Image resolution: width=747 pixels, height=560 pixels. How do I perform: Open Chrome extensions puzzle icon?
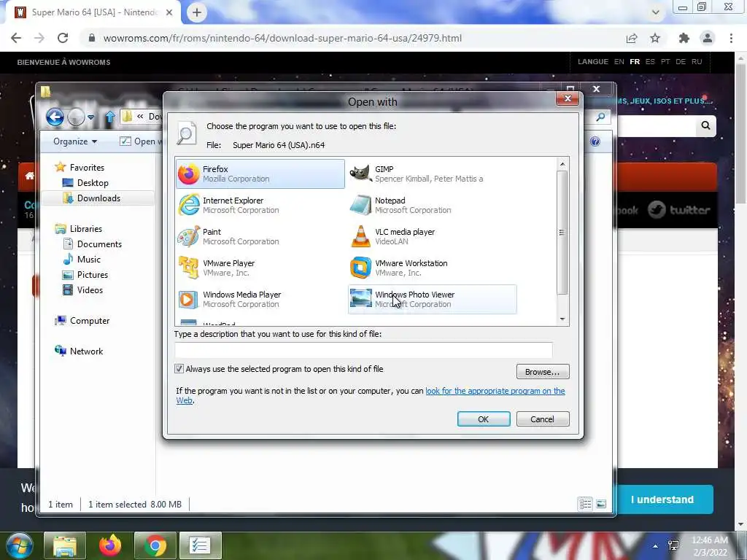pyautogui.click(x=684, y=38)
